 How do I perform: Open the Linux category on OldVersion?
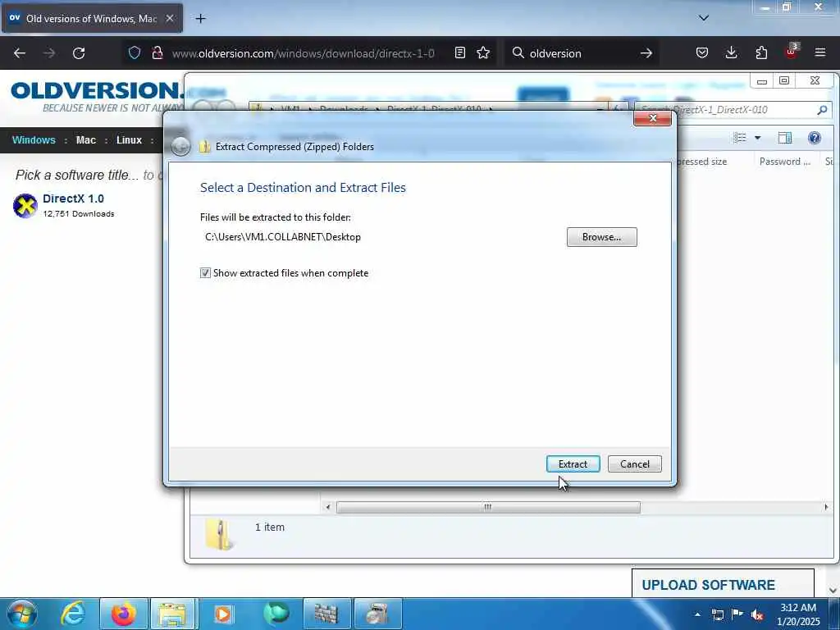[129, 139]
